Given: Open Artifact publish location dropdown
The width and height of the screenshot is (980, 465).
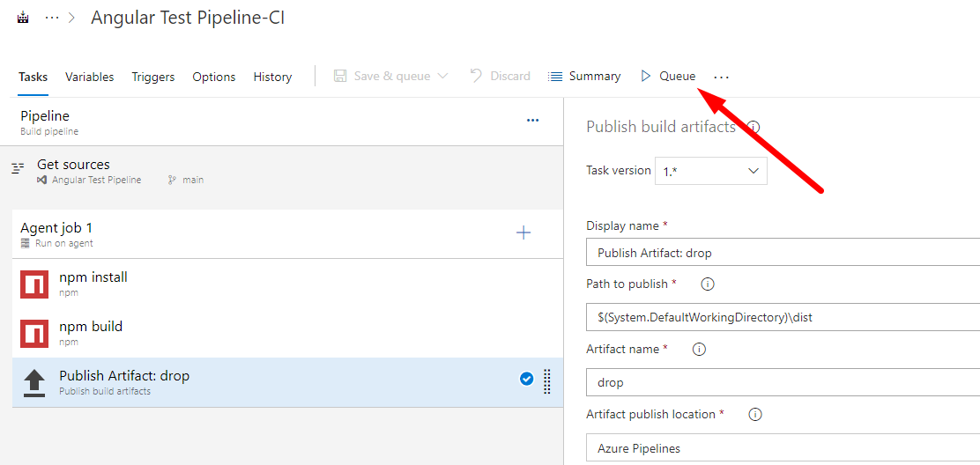Looking at the screenshot, I should pos(783,448).
